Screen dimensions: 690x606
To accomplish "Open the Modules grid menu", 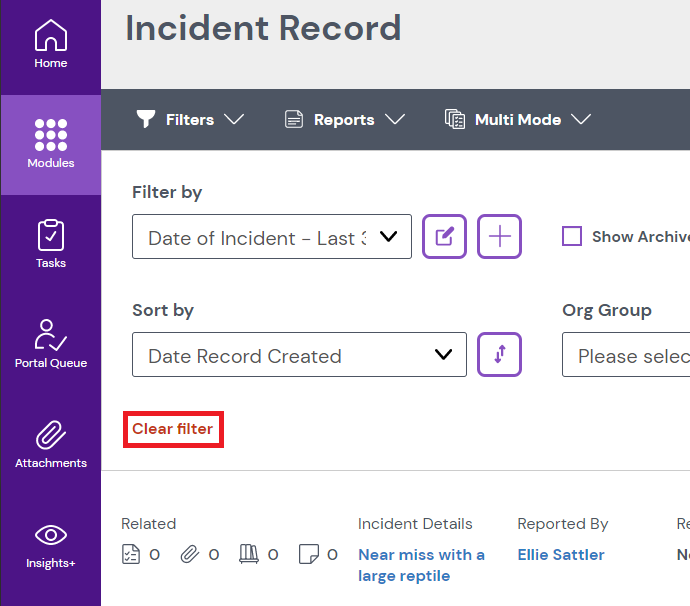I will pos(51,143).
